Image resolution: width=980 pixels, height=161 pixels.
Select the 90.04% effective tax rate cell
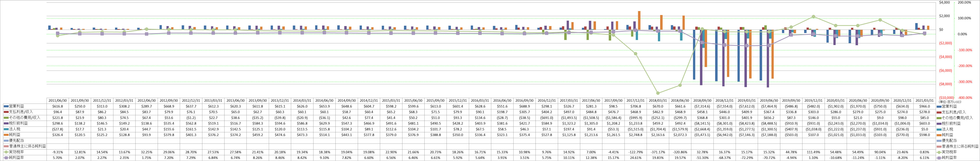(x=880, y=152)
